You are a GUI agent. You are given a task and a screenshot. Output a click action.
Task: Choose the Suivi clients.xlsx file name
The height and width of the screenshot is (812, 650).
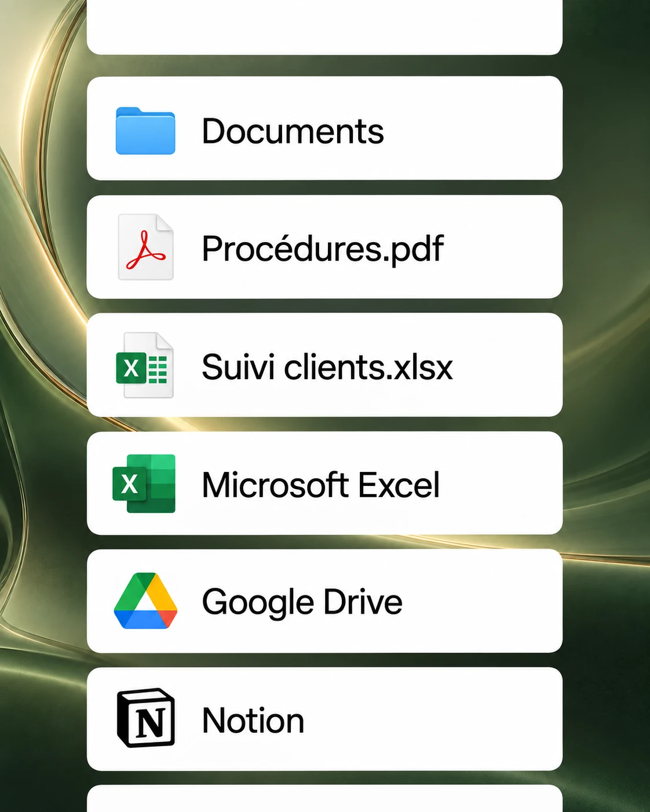click(327, 367)
